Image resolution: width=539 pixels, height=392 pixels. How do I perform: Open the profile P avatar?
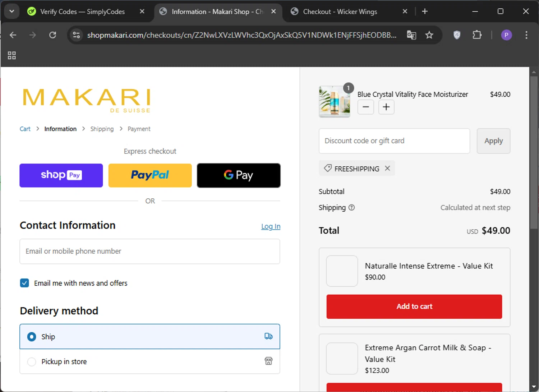(x=506, y=35)
